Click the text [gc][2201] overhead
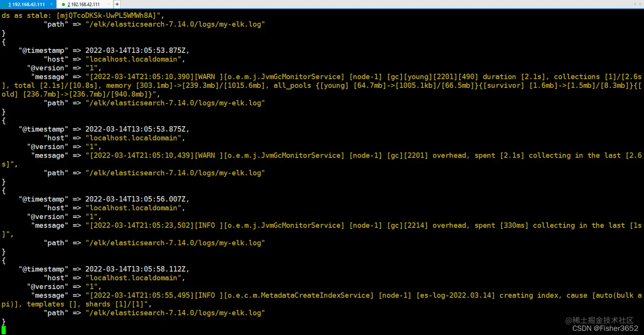 click(427, 155)
